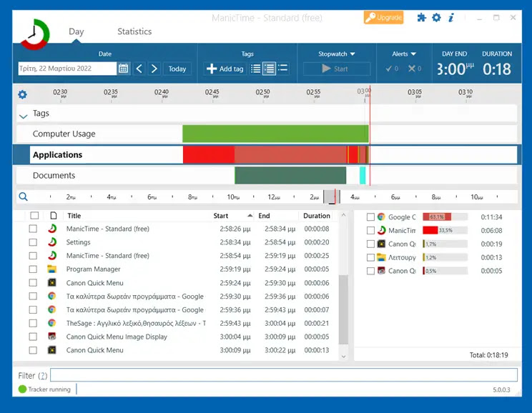Click scroll-down arrow of activity list
Image resolution: width=532 pixels, height=413 pixels.
click(343, 357)
